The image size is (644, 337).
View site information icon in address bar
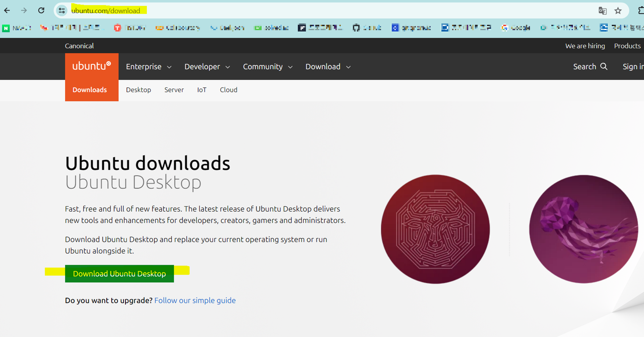[62, 11]
